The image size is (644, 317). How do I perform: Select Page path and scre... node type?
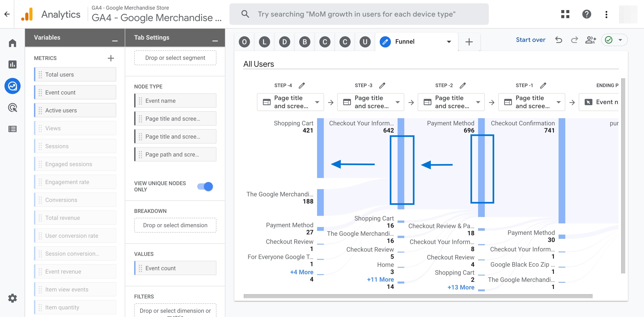175,154
